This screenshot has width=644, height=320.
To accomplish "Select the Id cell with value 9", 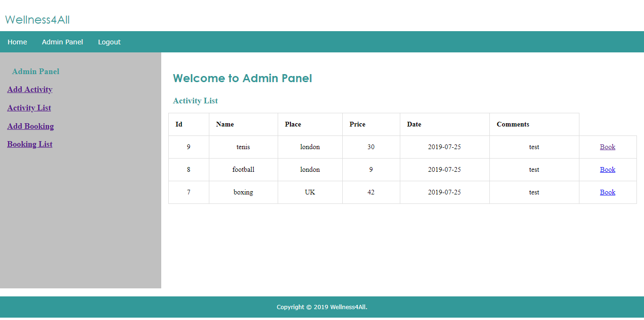I will pyautogui.click(x=189, y=147).
